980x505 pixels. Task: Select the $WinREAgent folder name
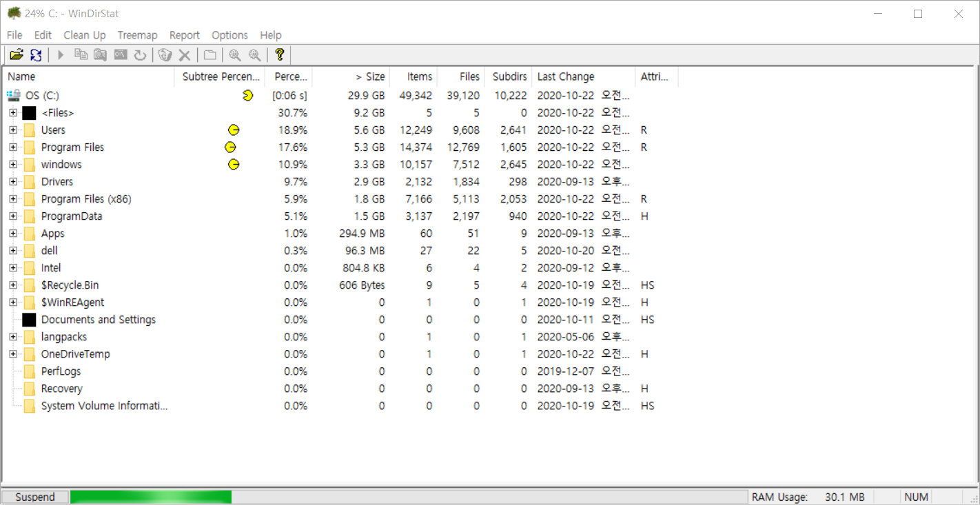click(73, 302)
